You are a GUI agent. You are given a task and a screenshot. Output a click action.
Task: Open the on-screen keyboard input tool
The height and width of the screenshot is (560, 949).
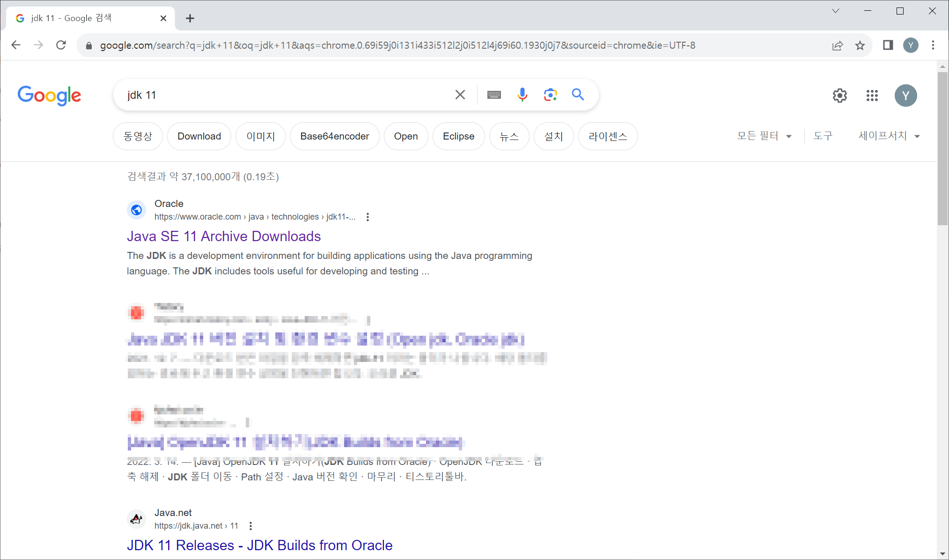(x=494, y=95)
